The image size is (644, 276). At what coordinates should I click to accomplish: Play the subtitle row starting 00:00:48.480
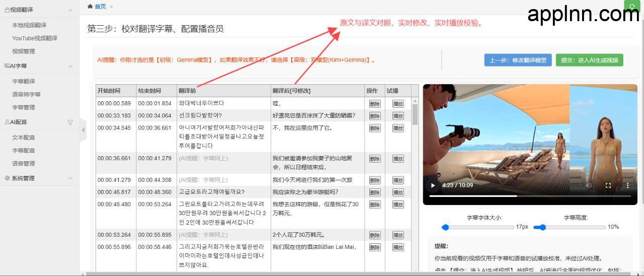398,204
